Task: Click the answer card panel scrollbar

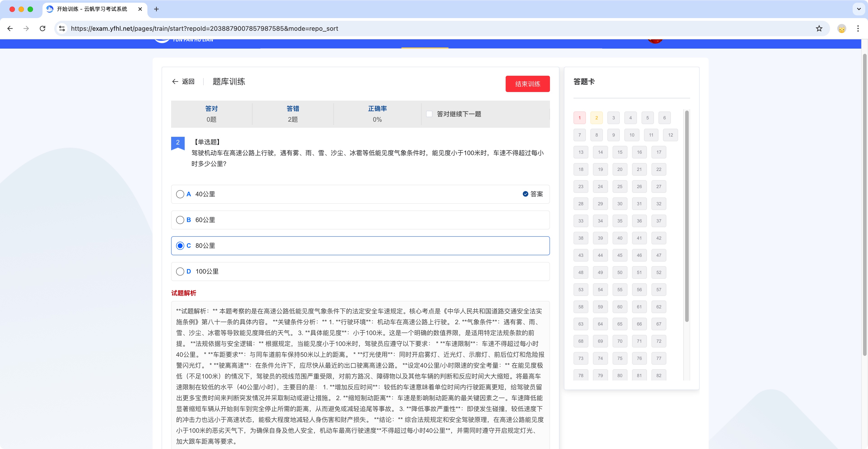Action: point(687,216)
